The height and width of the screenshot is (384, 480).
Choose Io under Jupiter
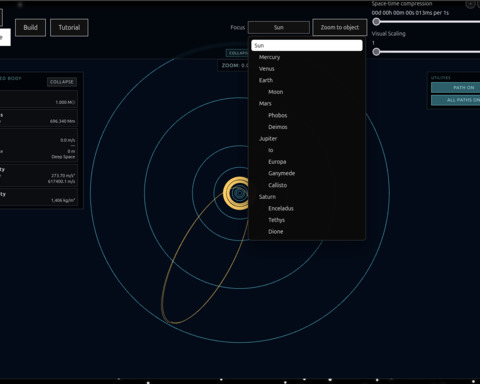(271, 150)
